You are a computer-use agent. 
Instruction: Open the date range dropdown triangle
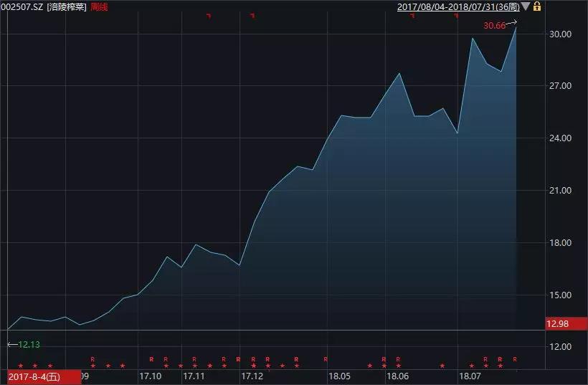pos(526,6)
